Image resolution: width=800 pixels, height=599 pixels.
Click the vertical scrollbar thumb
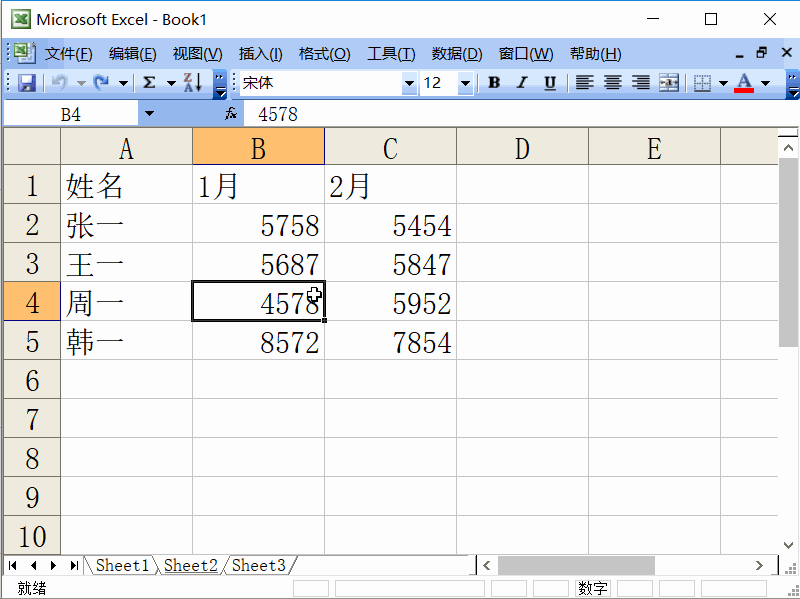tap(788, 253)
